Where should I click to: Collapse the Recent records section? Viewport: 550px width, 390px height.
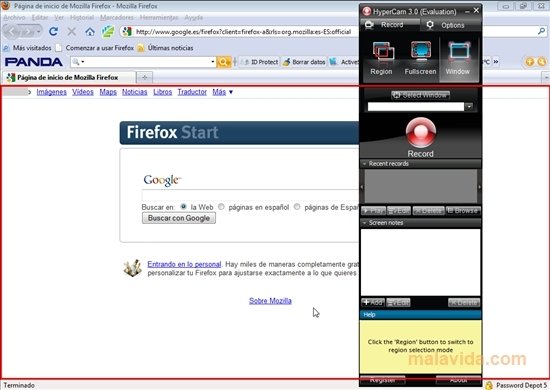click(364, 164)
